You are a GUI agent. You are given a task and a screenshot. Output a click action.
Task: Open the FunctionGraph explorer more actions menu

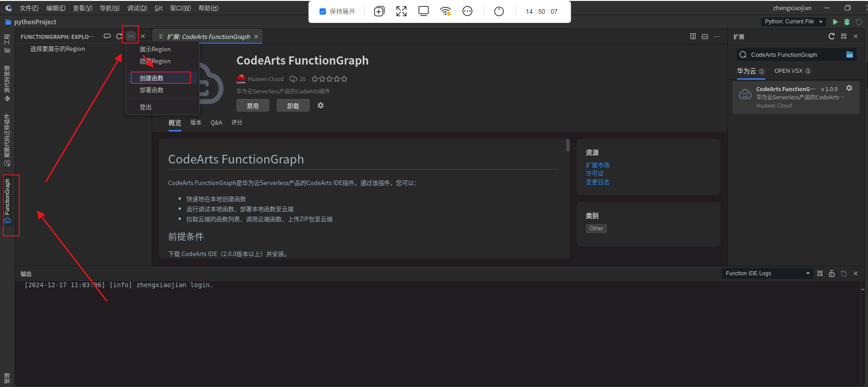(131, 36)
